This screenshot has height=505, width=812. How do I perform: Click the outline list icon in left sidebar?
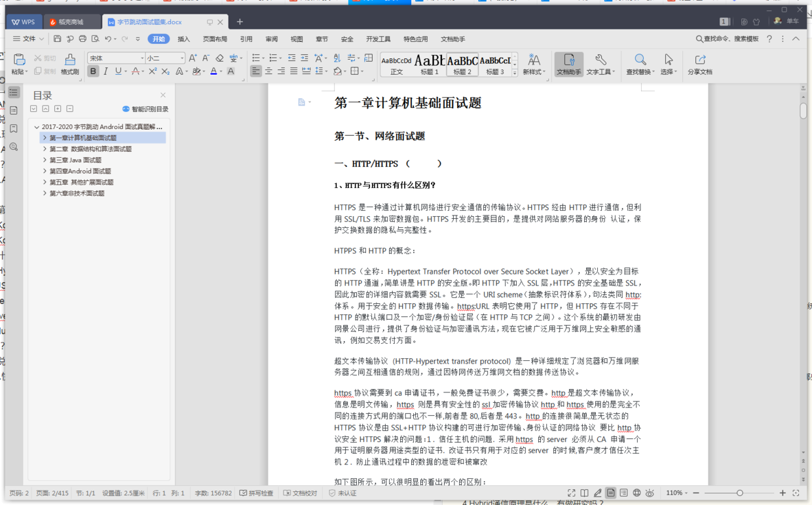(14, 92)
